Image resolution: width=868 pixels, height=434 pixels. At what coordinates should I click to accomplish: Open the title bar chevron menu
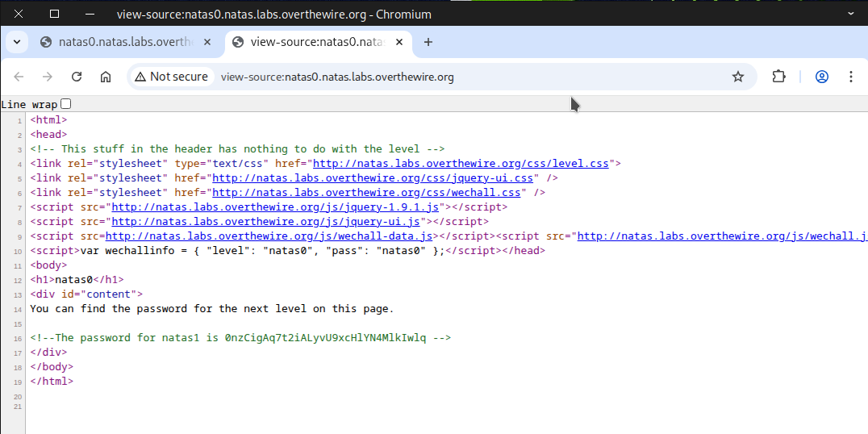(x=849, y=14)
